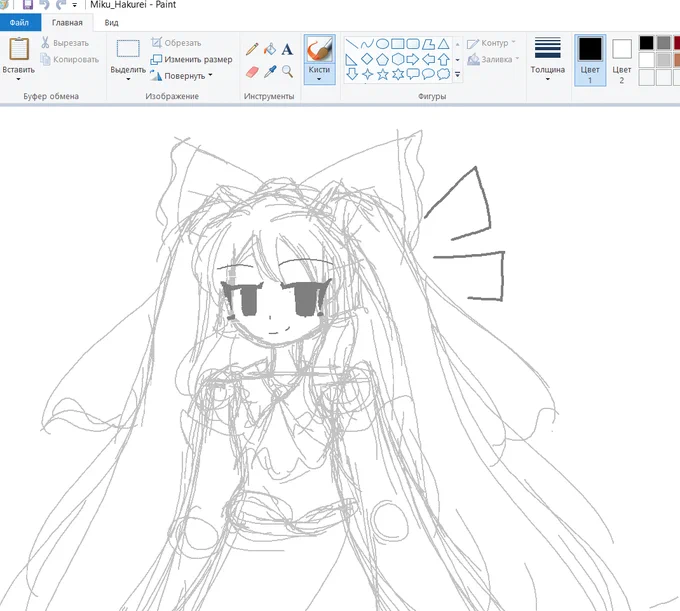Expand the full shapes gallery arrow

pyautogui.click(x=458, y=75)
